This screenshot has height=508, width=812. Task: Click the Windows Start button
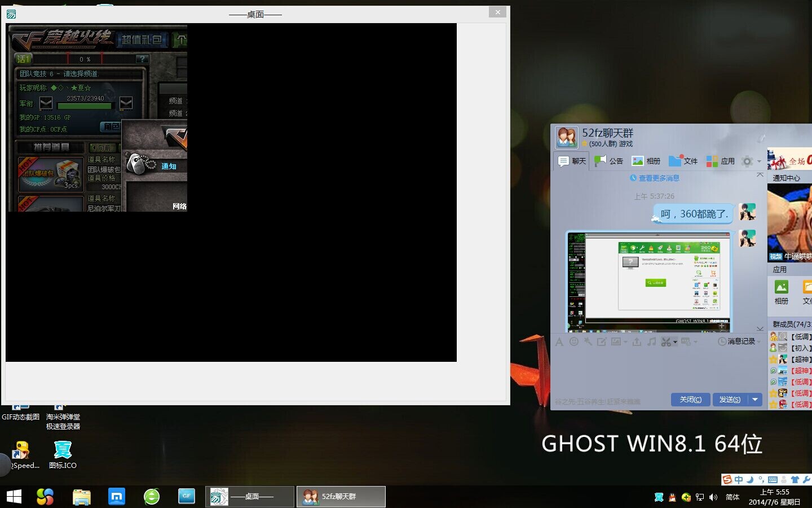click(14, 497)
